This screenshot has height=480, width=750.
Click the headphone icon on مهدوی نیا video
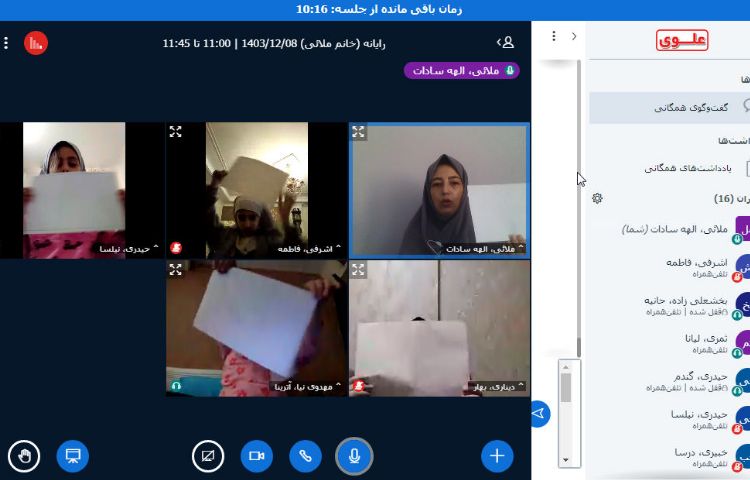[x=176, y=385]
